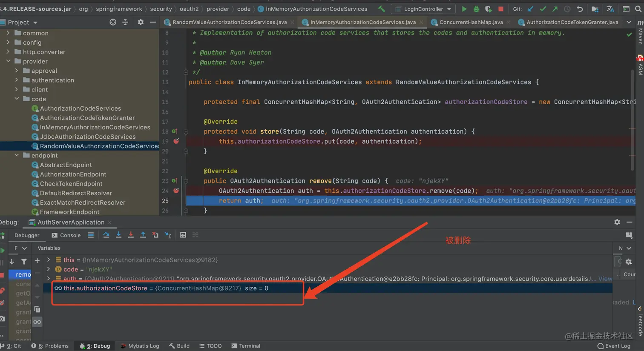Stop the running process with the red square
Image resolution: width=644 pixels, height=351 pixels.
(x=501, y=9)
